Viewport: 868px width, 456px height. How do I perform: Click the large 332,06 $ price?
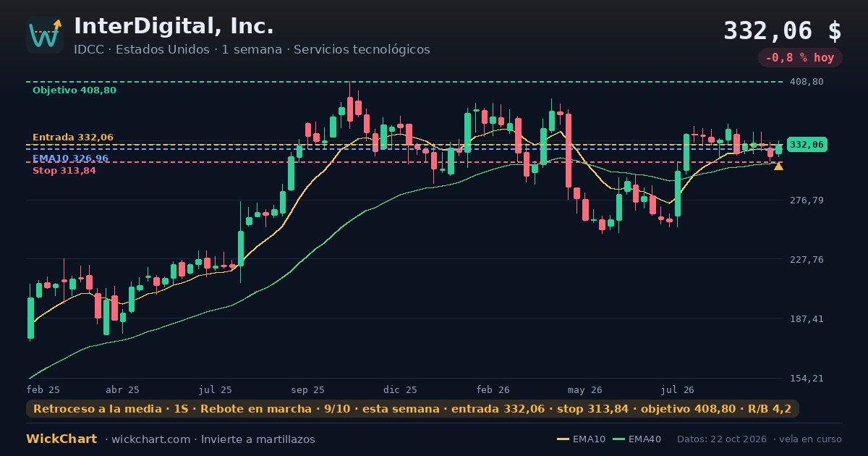click(783, 30)
